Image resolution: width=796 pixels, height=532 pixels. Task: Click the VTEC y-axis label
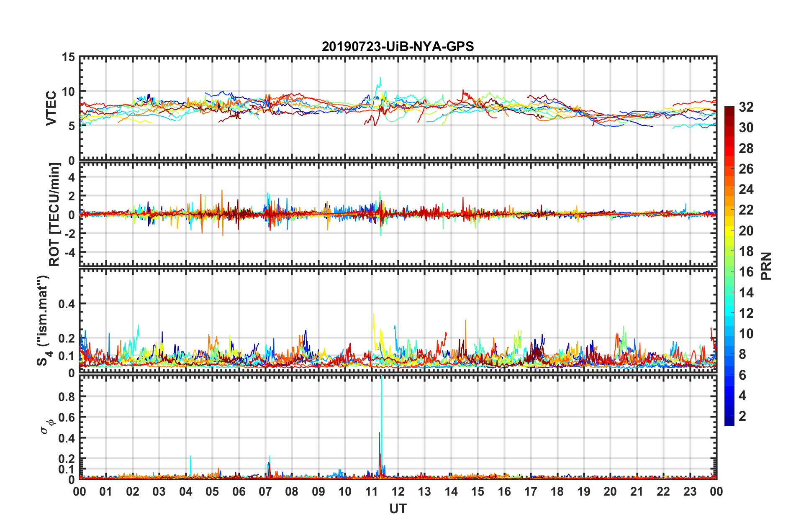(x=51, y=108)
